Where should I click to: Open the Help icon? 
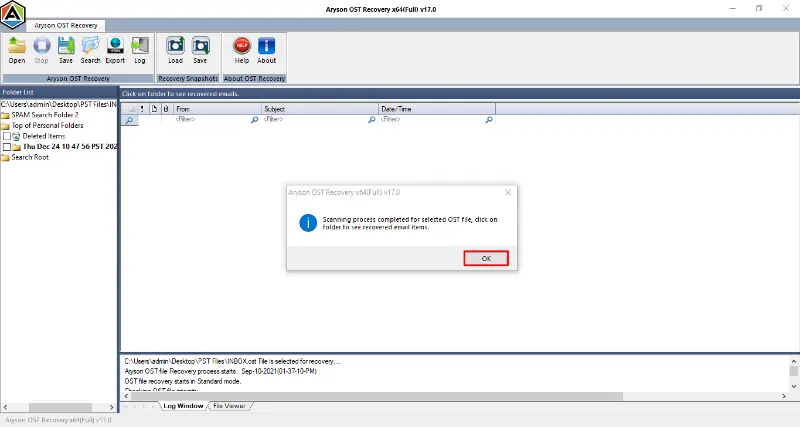point(242,50)
